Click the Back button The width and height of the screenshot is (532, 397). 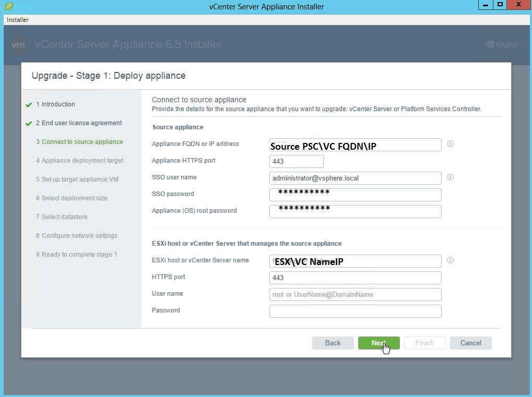tap(333, 343)
